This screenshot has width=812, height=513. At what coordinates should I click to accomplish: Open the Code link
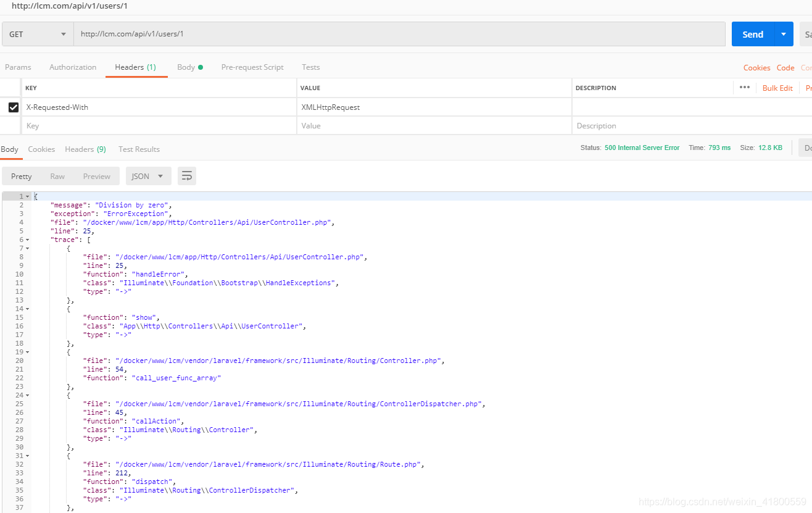click(785, 68)
